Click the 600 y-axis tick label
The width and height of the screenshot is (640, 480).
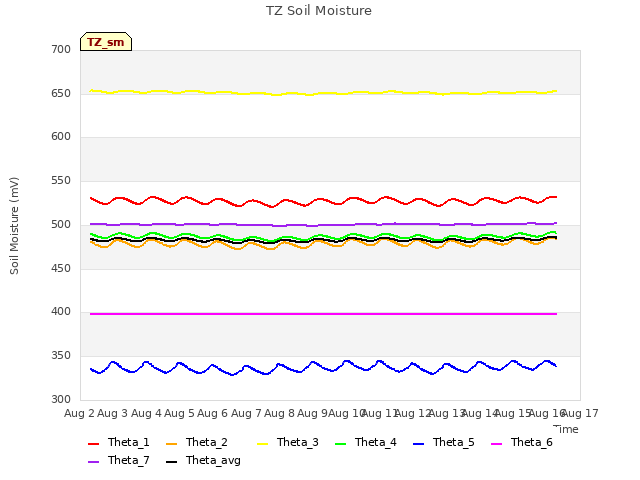click(x=61, y=137)
